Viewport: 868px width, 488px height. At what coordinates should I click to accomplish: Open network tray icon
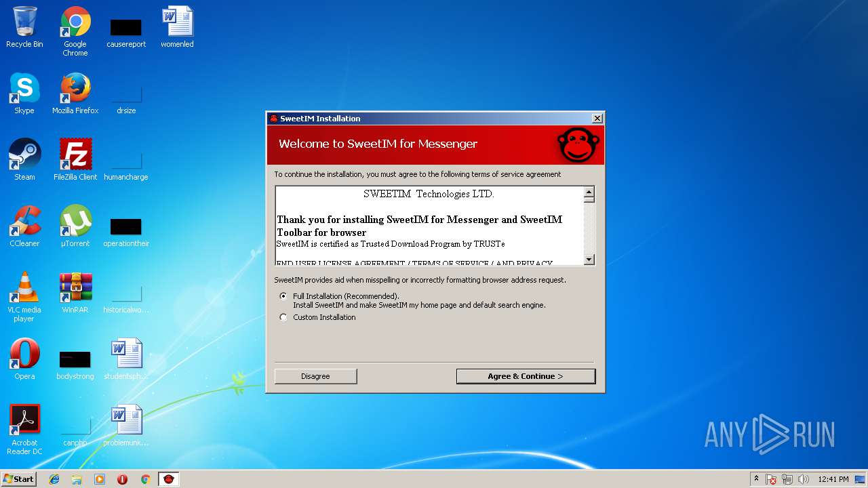click(787, 479)
